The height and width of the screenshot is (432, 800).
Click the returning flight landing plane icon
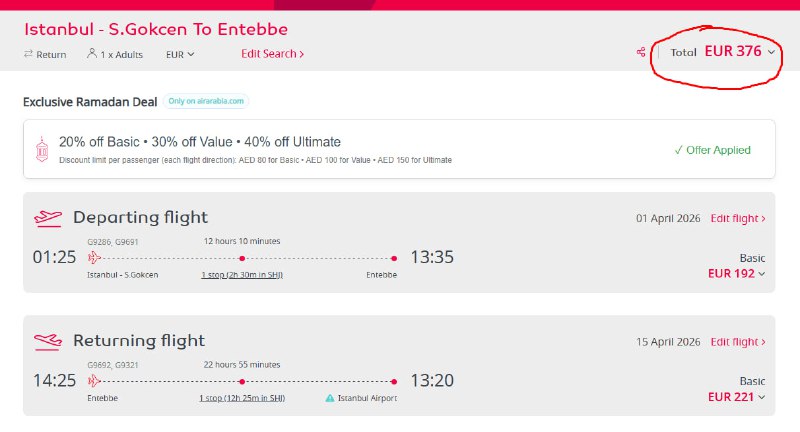coord(47,341)
